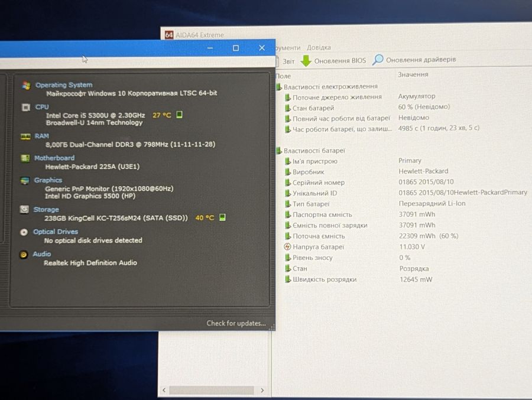The image size is (532, 400).
Task: Click the icon beside Властивості батареї header
Action: [x=279, y=150]
